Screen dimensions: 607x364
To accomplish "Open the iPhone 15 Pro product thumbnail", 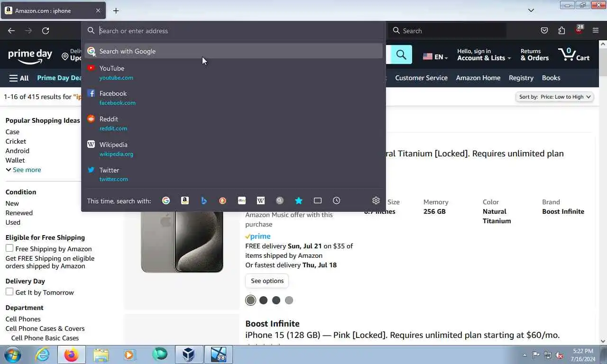I will [182, 242].
